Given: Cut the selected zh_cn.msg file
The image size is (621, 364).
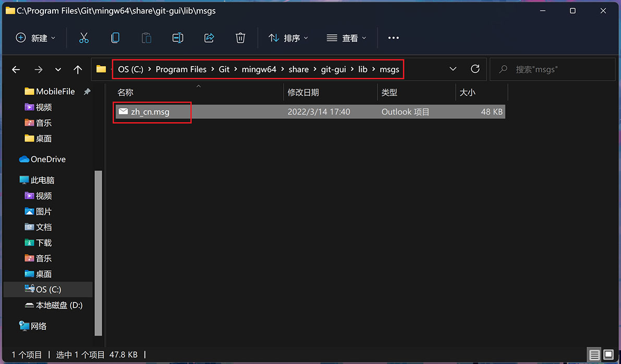Looking at the screenshot, I should tap(84, 37).
